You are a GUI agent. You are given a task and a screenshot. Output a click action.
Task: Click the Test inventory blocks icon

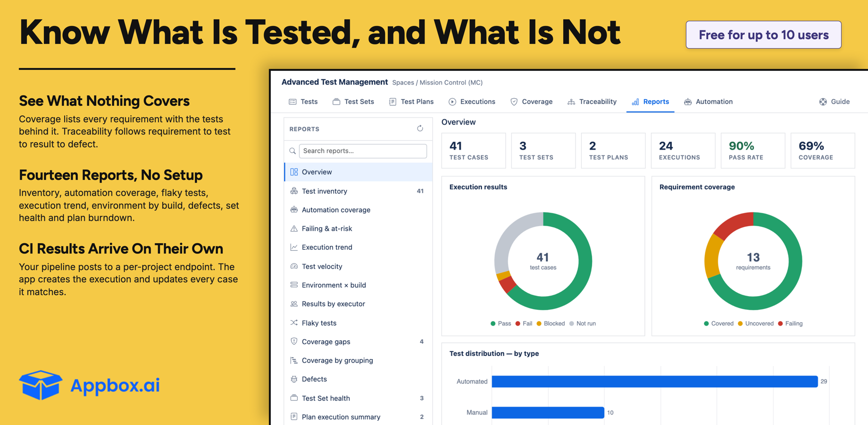point(294,191)
